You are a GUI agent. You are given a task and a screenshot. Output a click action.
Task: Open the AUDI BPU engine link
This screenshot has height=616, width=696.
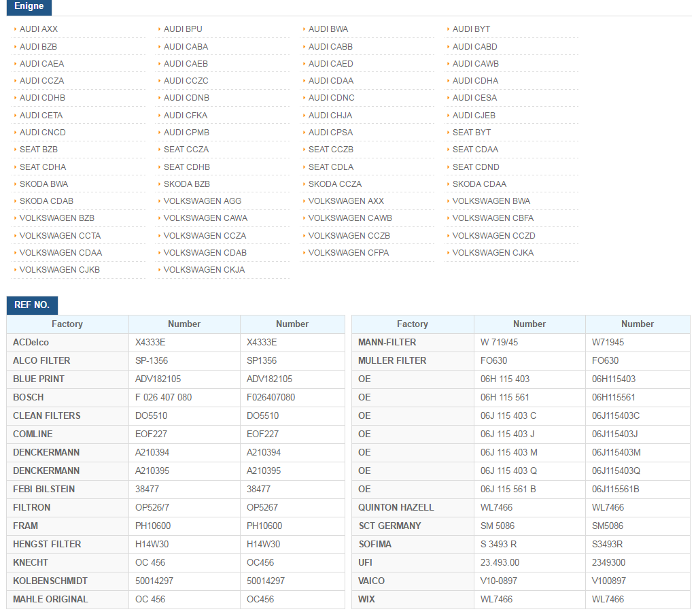pyautogui.click(x=183, y=29)
